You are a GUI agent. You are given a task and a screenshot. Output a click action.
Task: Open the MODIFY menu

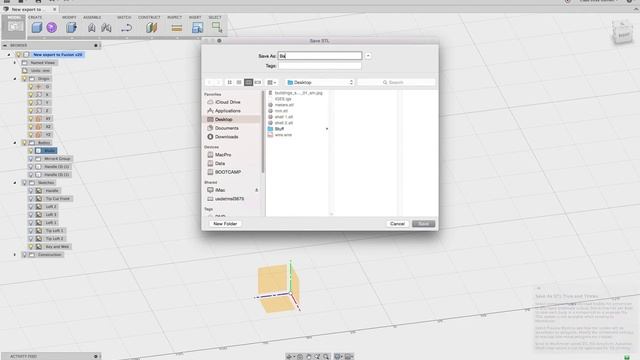(x=69, y=17)
